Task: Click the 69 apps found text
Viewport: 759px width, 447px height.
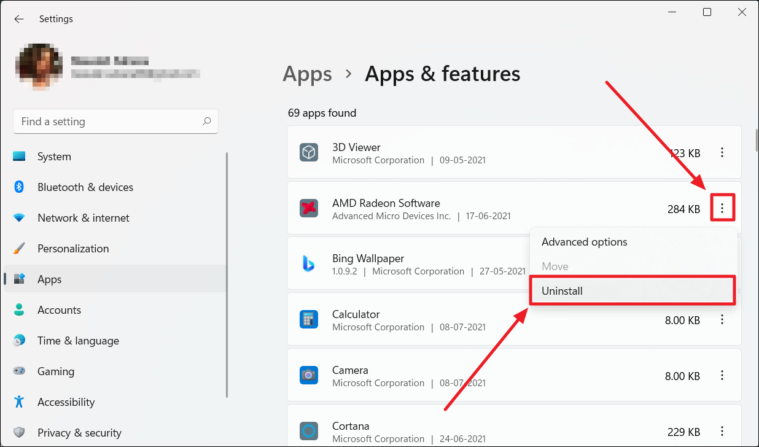Action: pyautogui.click(x=322, y=113)
